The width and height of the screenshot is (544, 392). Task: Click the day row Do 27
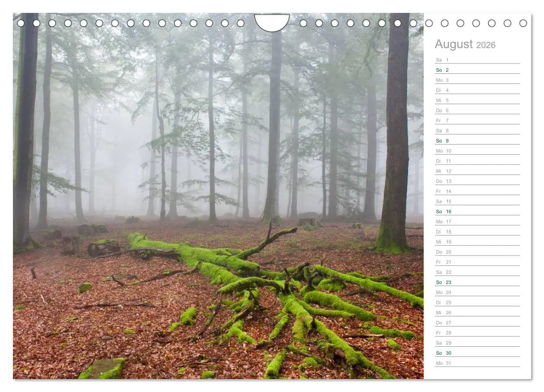point(477,322)
